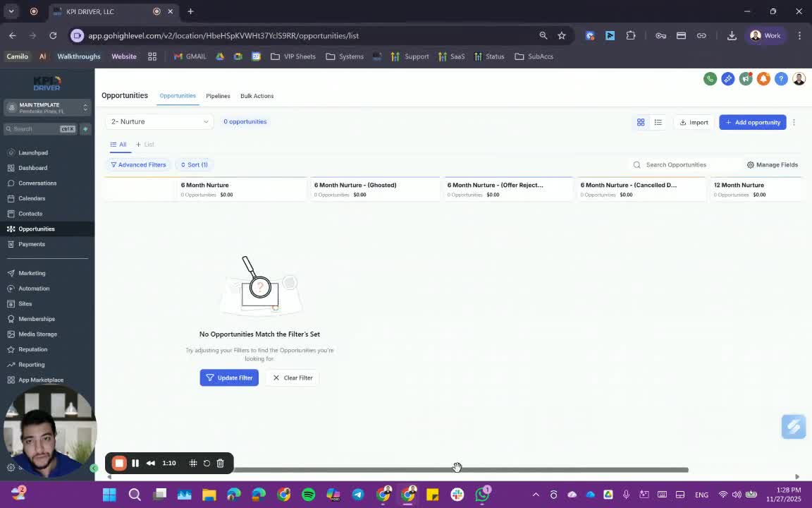Open the GMAIL bookmark
812x508 pixels.
[x=190, y=56]
